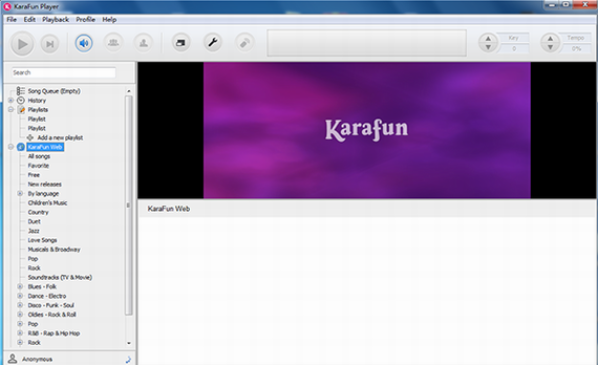Screen dimensions: 599x365
Task: Toggle the blue speaker volume icon
Action: tap(84, 43)
